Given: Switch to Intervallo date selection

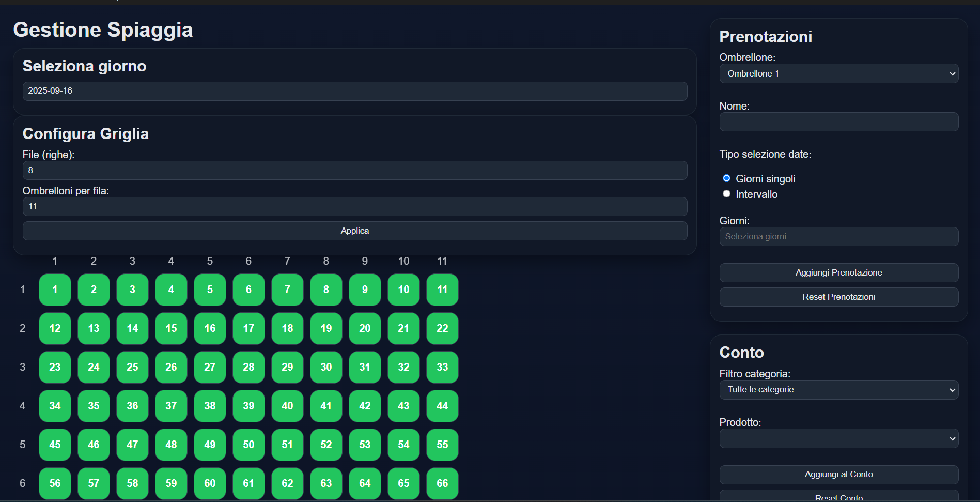Looking at the screenshot, I should (x=726, y=194).
